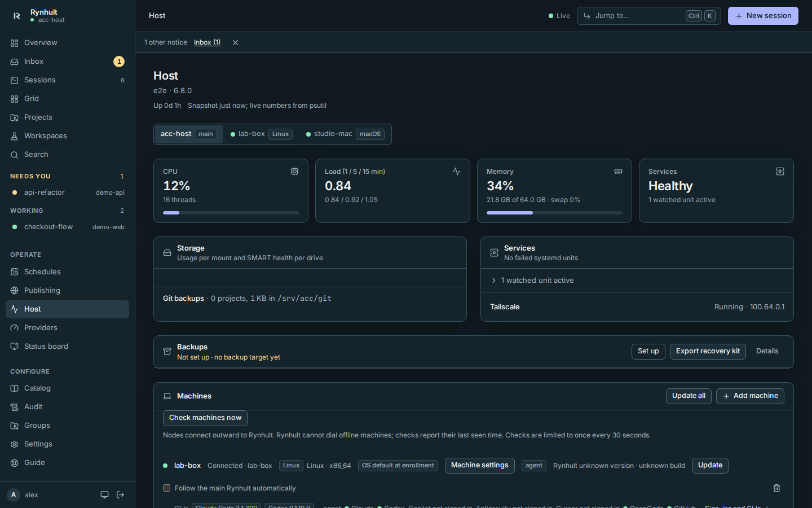Open the Inbox (1) notice link
812x508 pixels.
click(207, 43)
